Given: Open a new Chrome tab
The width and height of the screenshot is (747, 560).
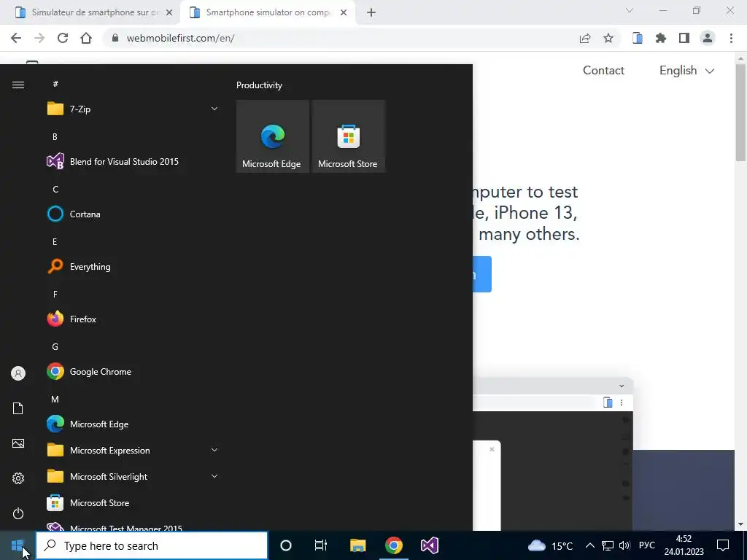Looking at the screenshot, I should [371, 12].
